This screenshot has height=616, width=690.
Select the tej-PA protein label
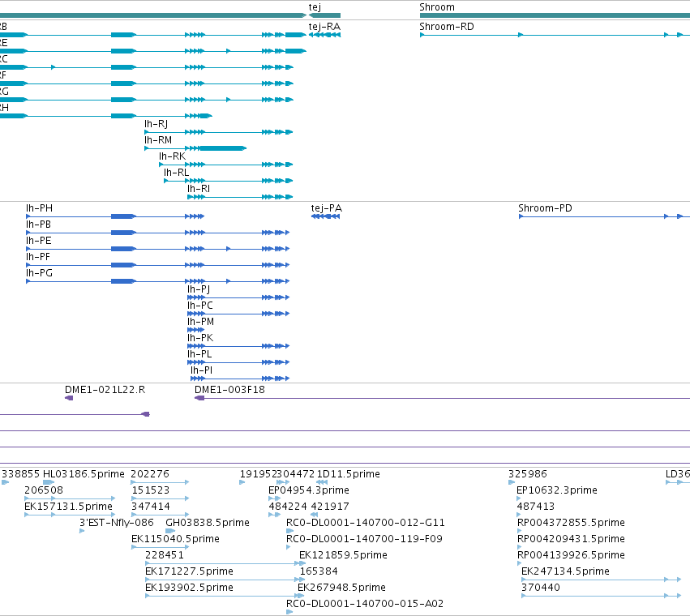coord(327,208)
